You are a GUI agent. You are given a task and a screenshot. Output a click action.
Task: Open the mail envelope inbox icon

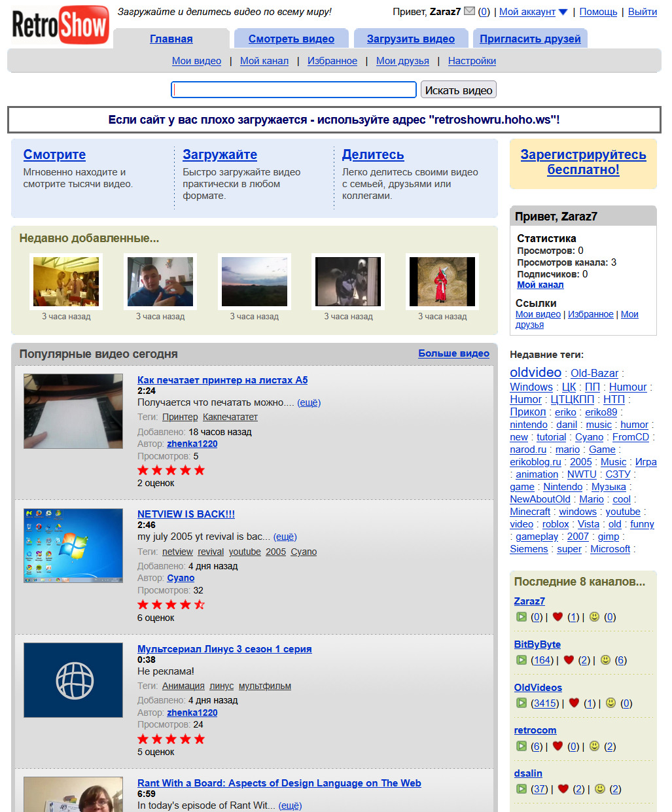tap(469, 11)
